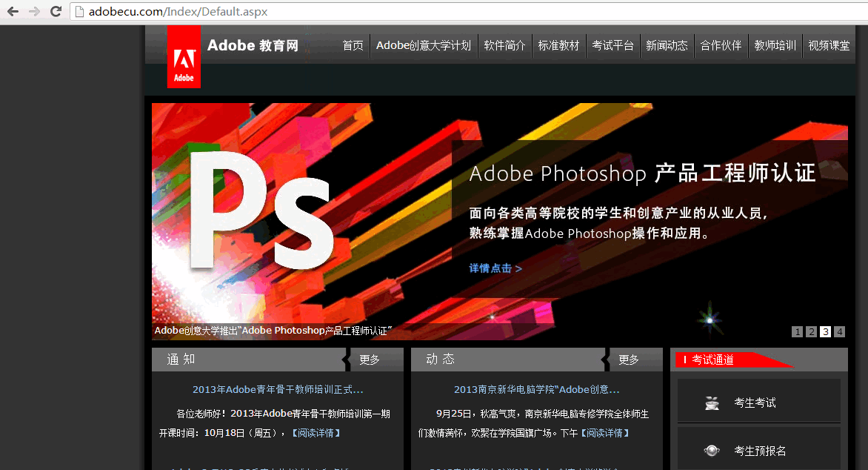Image resolution: width=868 pixels, height=470 pixels.
Task: Open the 软件简介 menu item
Action: tap(504, 45)
